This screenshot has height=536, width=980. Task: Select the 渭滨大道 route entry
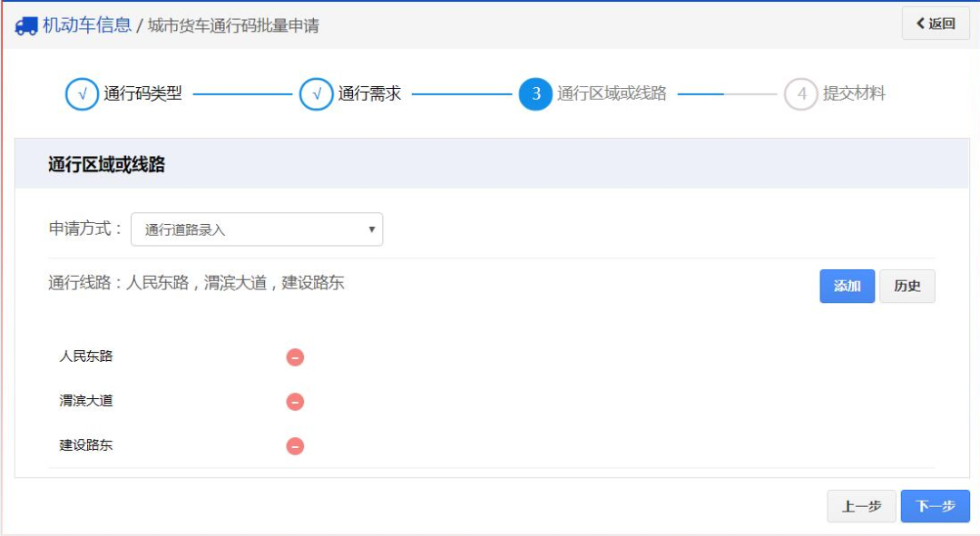tap(86, 401)
